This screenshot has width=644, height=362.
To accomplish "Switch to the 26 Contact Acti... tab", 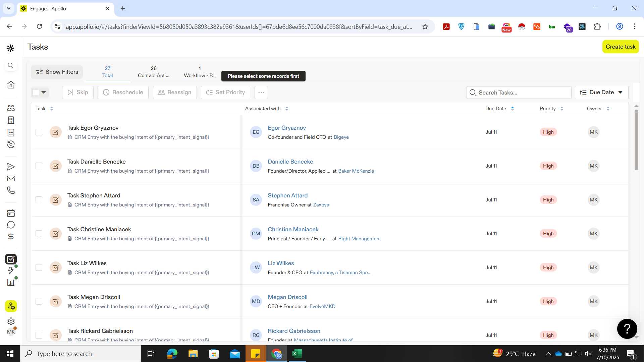I will point(154,72).
